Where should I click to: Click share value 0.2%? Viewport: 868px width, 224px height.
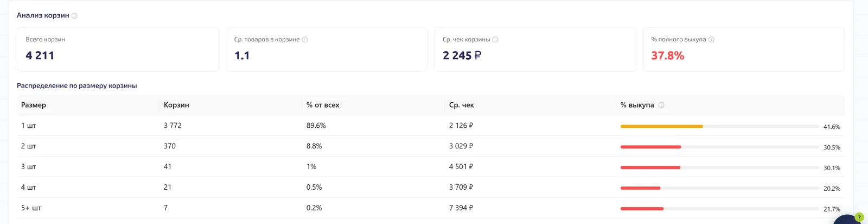click(314, 208)
